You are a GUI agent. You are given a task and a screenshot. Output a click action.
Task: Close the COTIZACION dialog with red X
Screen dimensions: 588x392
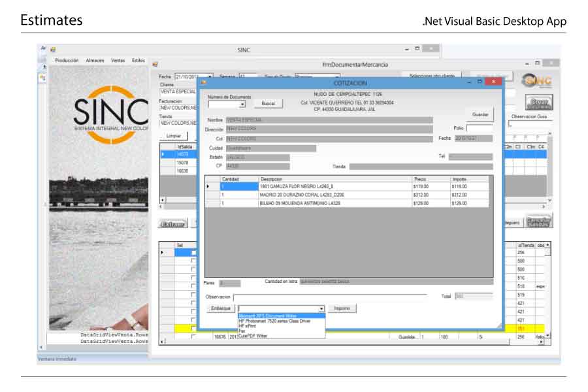click(493, 82)
